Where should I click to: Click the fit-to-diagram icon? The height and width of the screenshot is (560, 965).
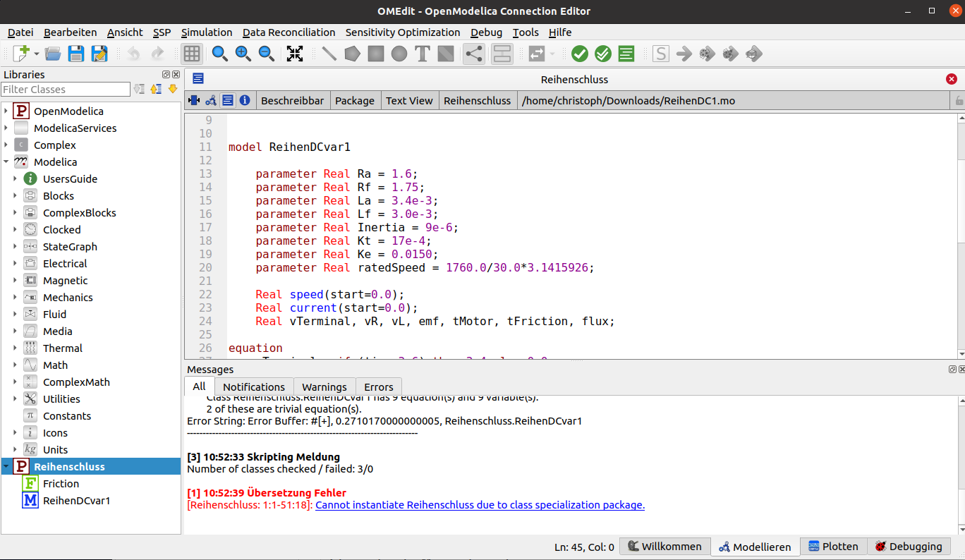point(295,54)
